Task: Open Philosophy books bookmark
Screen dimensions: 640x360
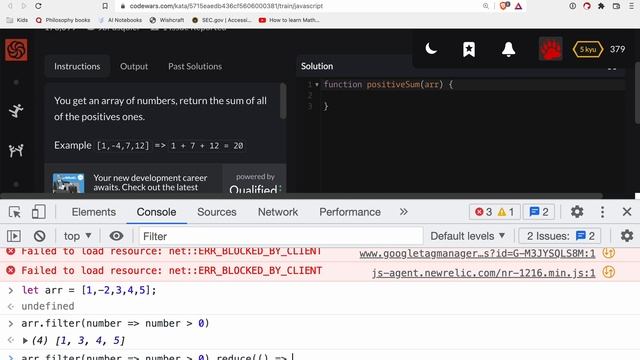Action: (63, 20)
